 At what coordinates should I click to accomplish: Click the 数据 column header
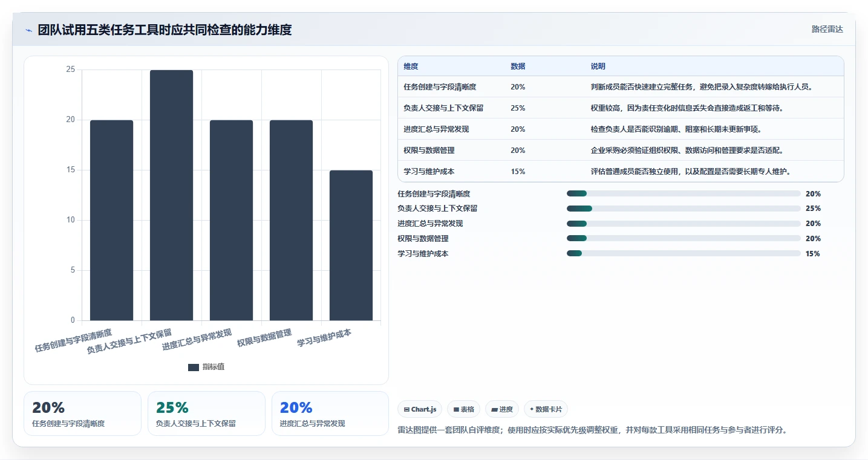point(518,66)
